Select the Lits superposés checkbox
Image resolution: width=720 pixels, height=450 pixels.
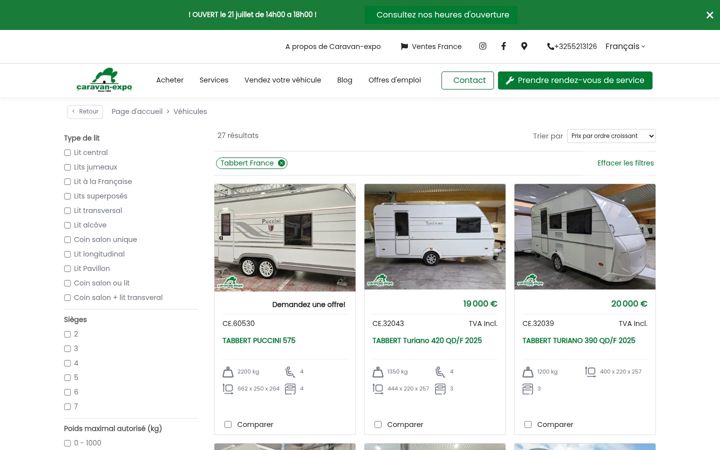68,196
